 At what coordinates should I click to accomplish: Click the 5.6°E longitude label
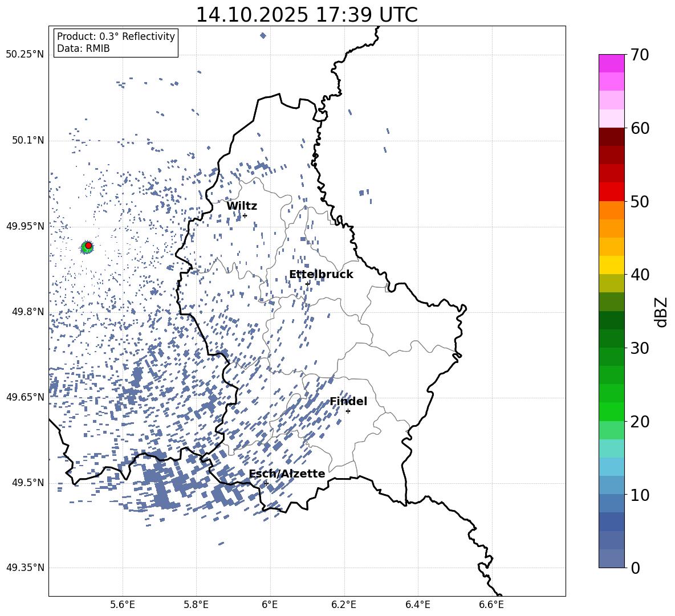tap(123, 605)
